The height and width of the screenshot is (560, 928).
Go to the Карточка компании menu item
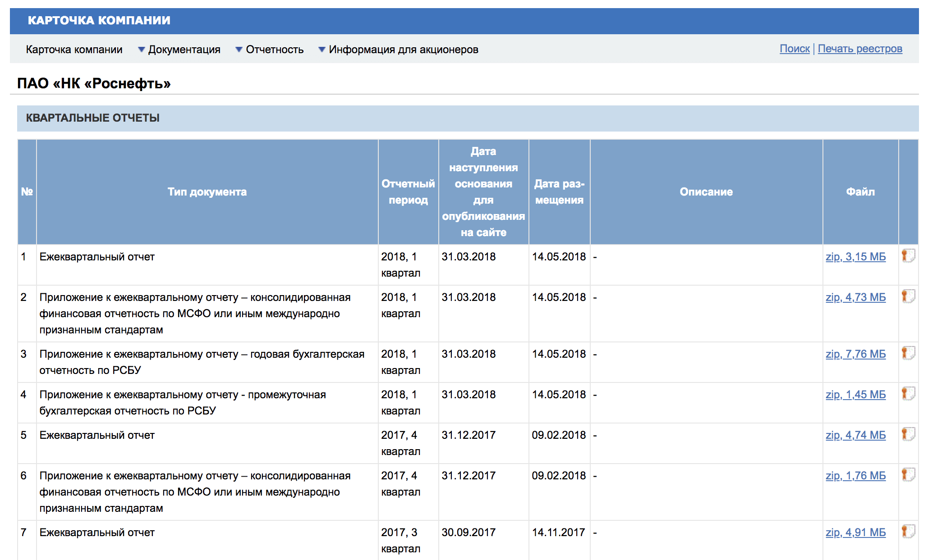(x=74, y=50)
